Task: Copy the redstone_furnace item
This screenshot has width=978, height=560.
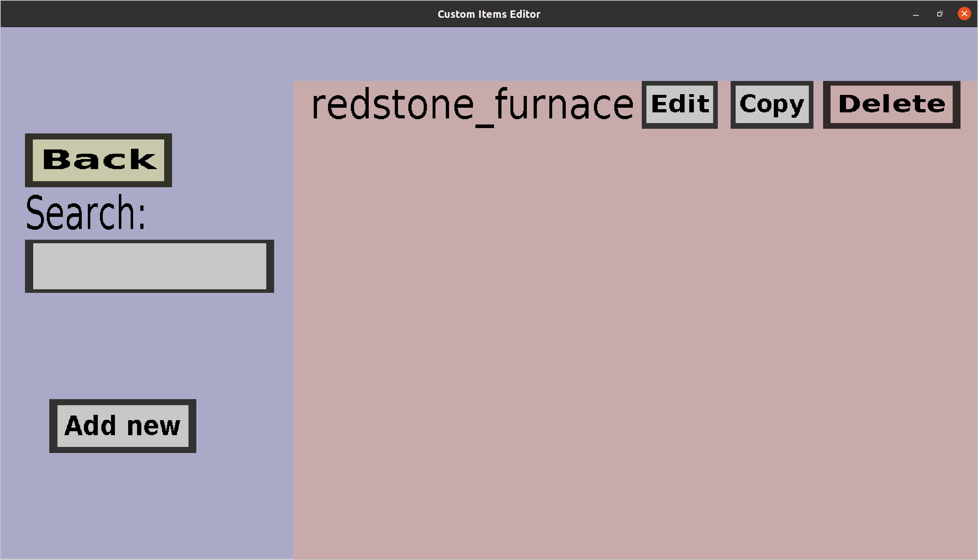Action: click(x=772, y=105)
